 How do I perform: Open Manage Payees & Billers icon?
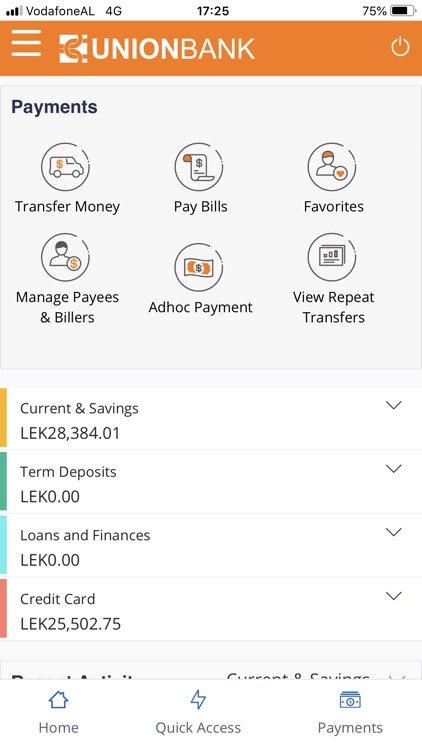(x=66, y=257)
